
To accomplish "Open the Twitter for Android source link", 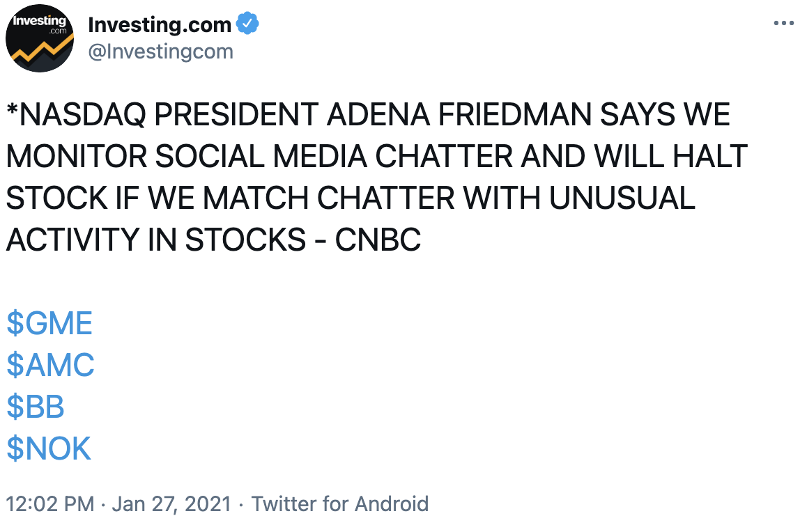I will (x=339, y=503).
